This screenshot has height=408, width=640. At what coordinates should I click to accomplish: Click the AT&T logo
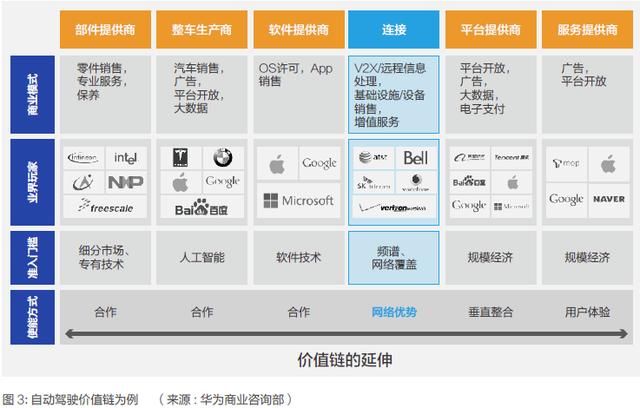(x=373, y=157)
